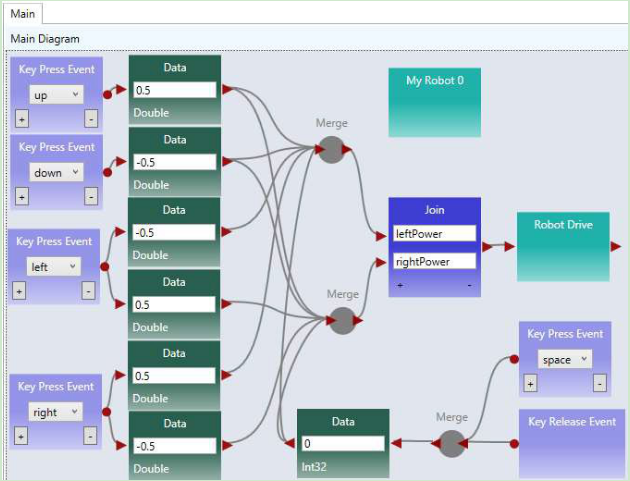Image resolution: width=630 pixels, height=481 pixels.
Task: Click the minus button on the down Key Press Event
Action: (91, 196)
